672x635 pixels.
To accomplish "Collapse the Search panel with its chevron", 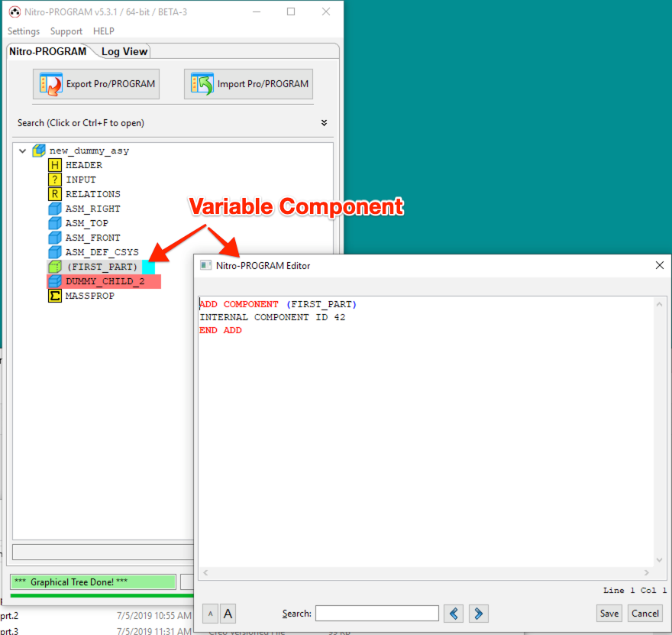I will pos(323,122).
